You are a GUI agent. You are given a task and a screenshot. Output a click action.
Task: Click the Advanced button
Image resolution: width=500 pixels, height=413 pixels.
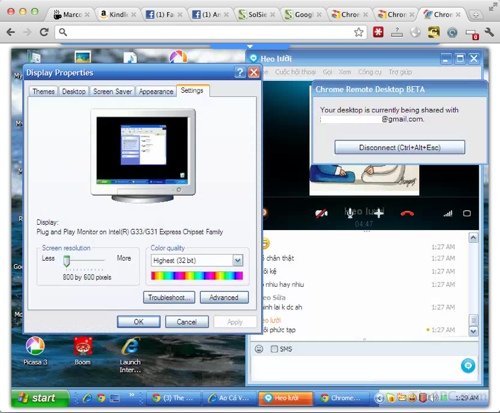point(224,297)
